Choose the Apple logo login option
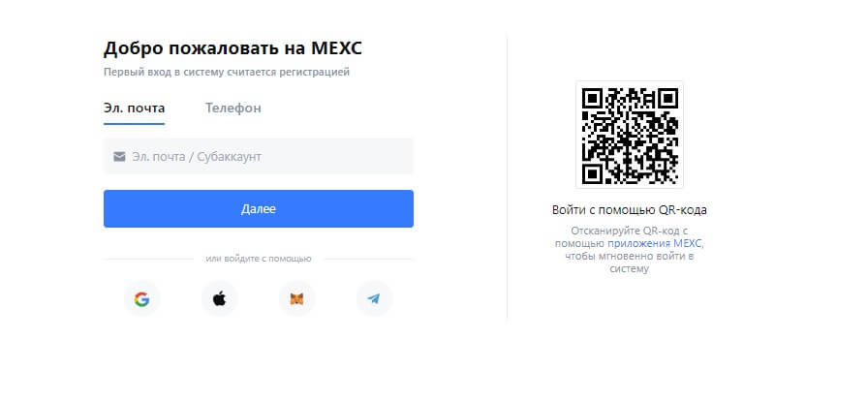The width and height of the screenshot is (868, 402). tap(219, 299)
